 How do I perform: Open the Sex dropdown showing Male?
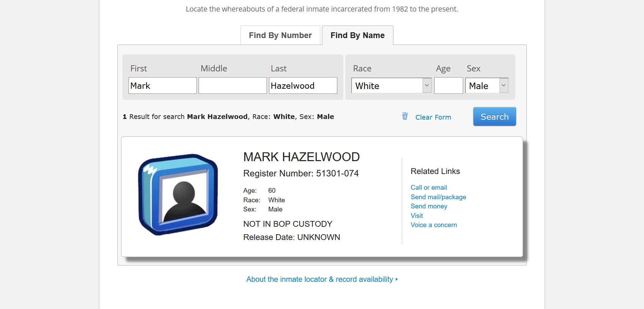tap(487, 86)
